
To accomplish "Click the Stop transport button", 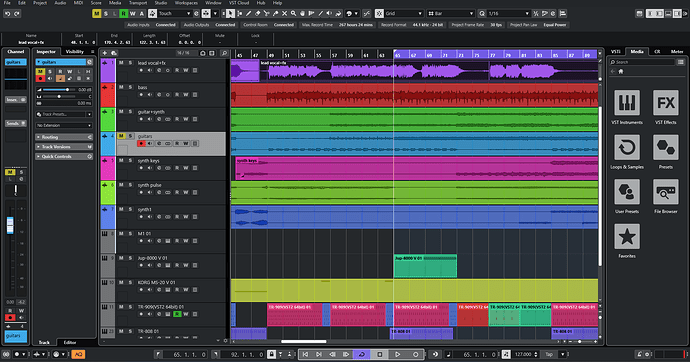I will pos(380,354).
